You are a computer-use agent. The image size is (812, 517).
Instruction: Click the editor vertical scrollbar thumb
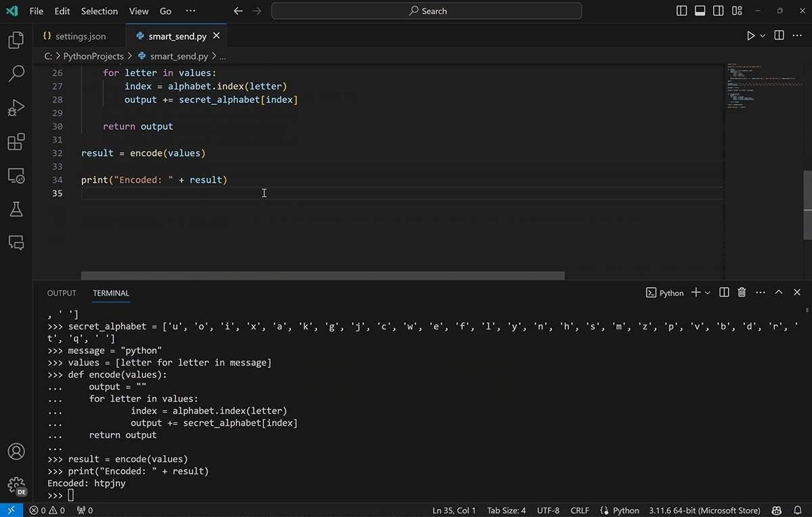(807, 205)
